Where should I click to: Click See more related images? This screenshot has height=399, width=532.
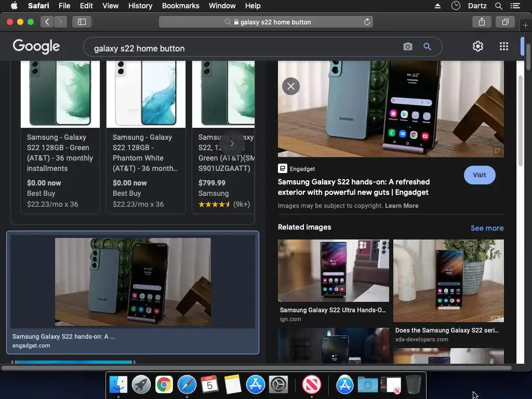coord(487,228)
